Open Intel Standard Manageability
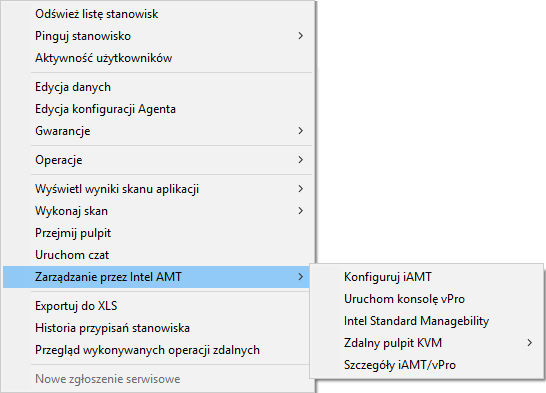546x393 pixels. coord(427,321)
